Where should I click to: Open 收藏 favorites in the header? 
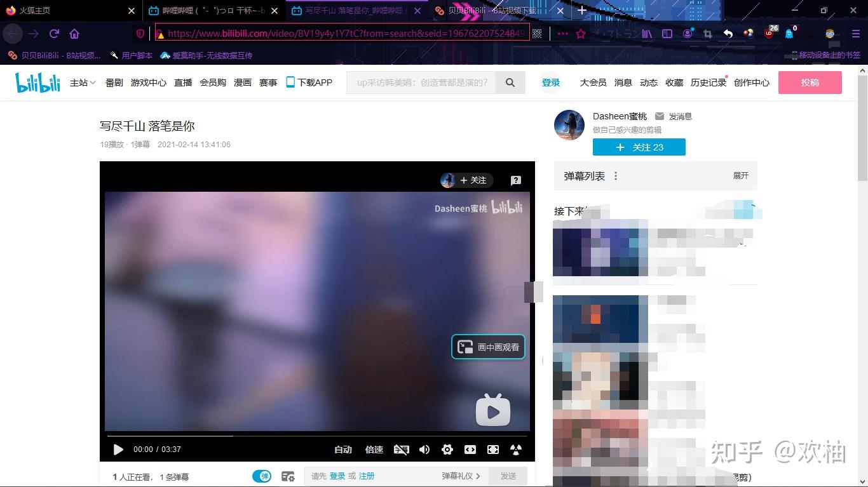coord(674,83)
